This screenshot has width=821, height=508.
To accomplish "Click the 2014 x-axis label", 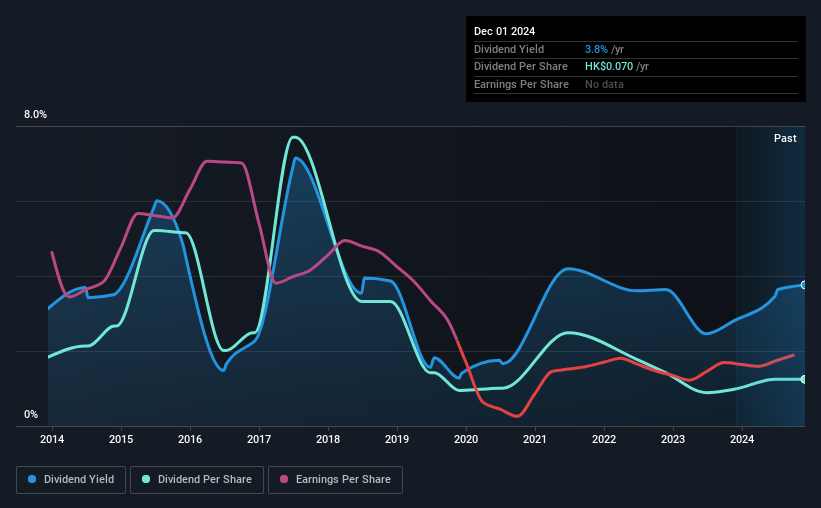I will pyautogui.click(x=52, y=439).
